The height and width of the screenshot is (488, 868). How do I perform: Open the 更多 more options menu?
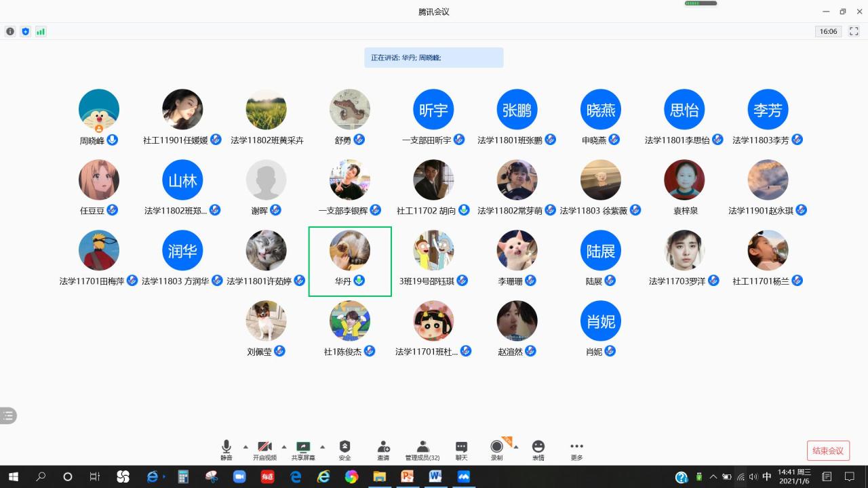pos(576,449)
